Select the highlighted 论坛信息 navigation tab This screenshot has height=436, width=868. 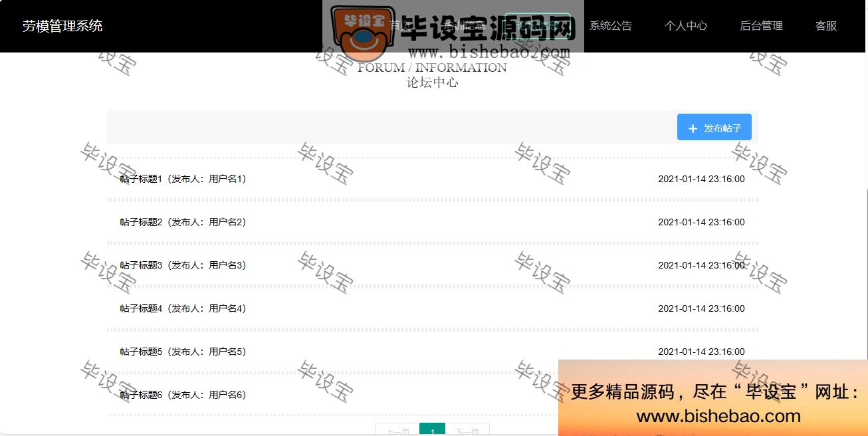tap(538, 26)
